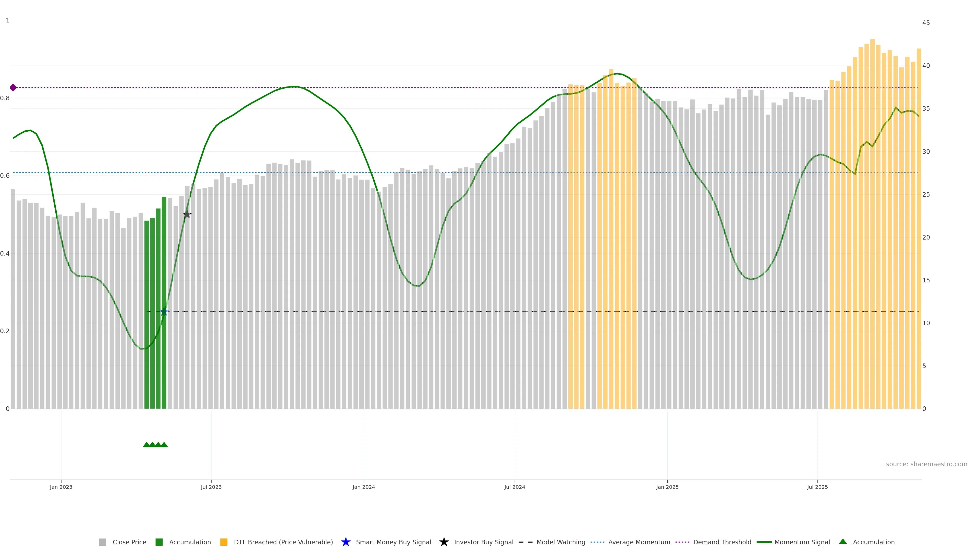Click the black star marker on the chart
The height and width of the screenshot is (551, 980).
coord(187,214)
